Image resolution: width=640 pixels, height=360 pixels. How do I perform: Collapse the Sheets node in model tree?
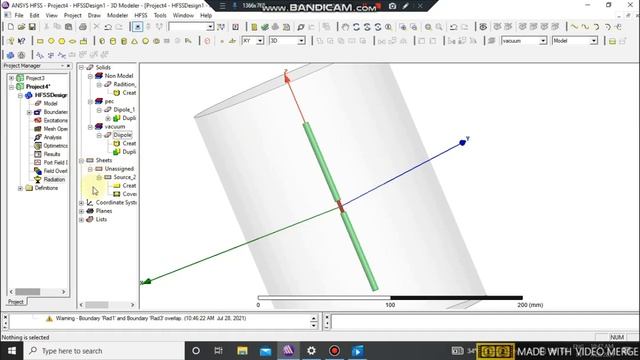tap(81, 160)
